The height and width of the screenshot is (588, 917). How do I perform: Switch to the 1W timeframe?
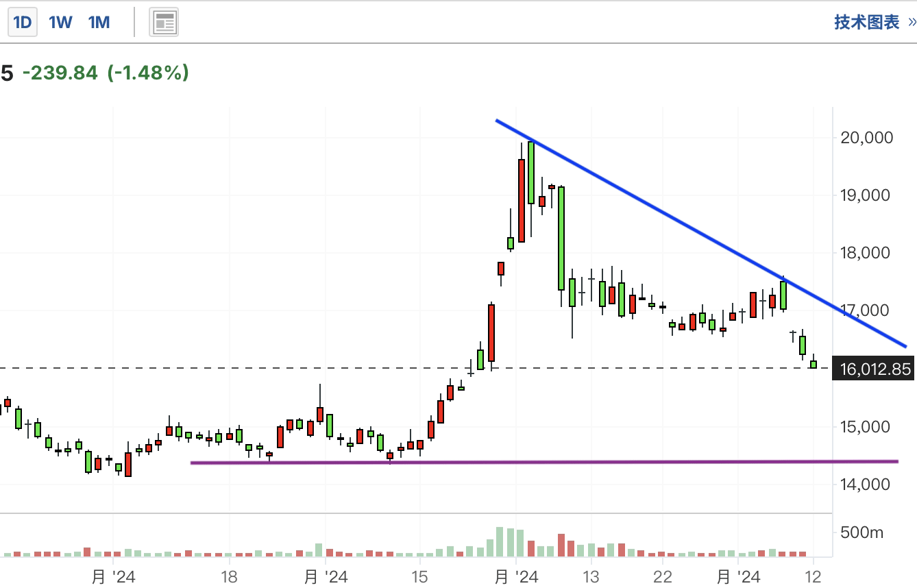(60, 23)
